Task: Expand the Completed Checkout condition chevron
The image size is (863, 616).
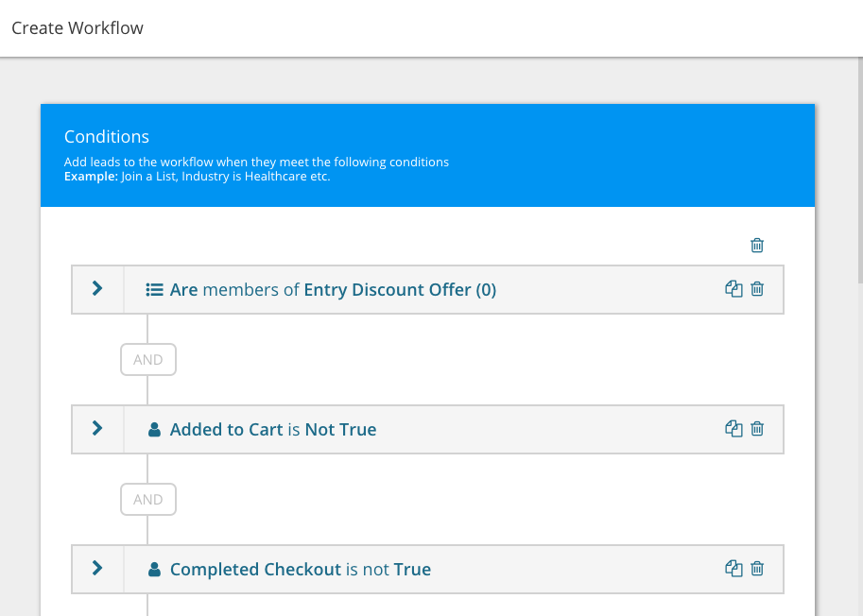Action: pos(97,568)
